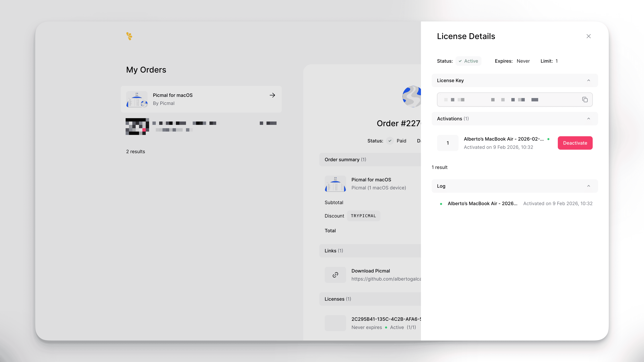Click the Active status badge

point(468,61)
